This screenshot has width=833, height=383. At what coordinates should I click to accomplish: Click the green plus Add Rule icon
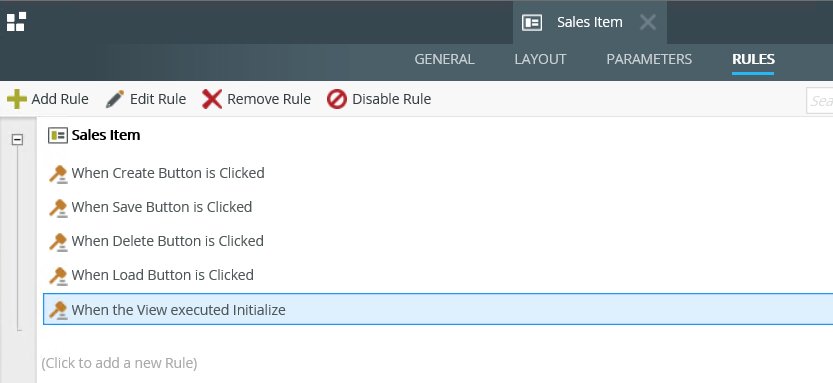pos(17,99)
